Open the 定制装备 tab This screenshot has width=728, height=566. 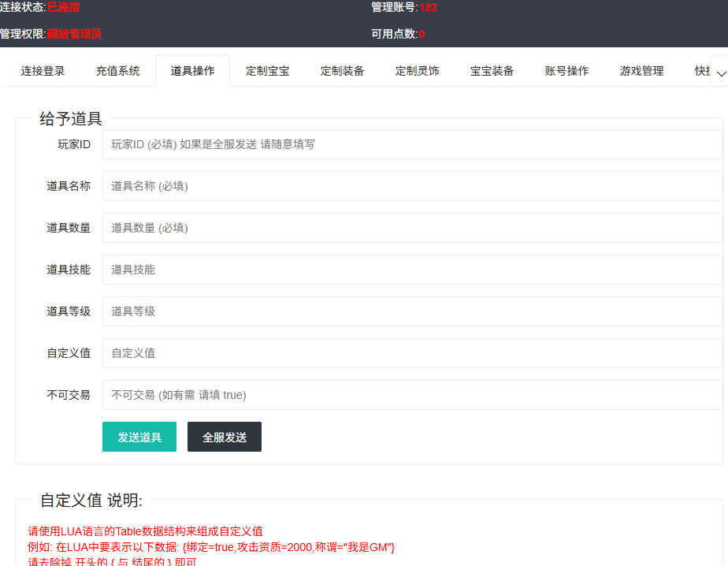tap(342, 71)
